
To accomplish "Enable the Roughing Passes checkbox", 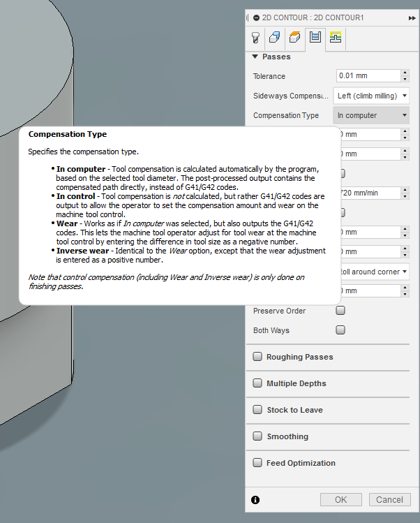I will point(257,357).
